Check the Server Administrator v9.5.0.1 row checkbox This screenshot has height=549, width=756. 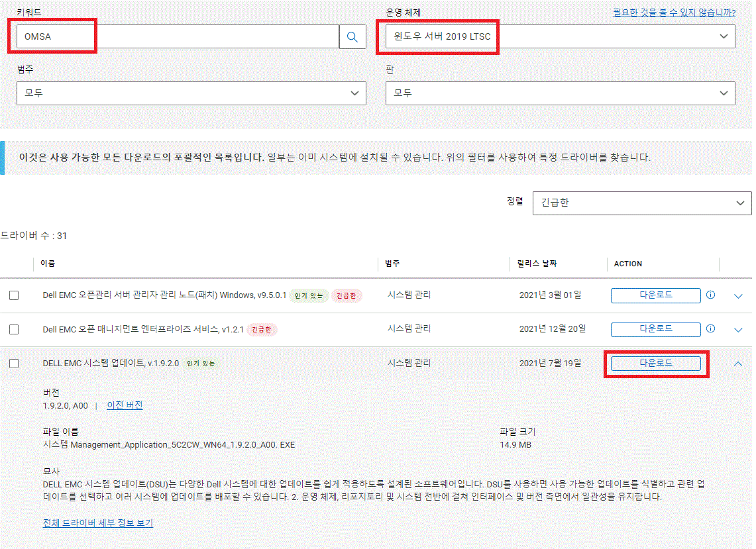click(14, 295)
